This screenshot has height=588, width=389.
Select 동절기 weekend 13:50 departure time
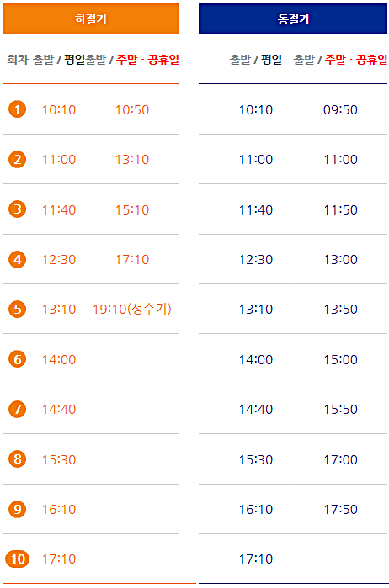tap(340, 310)
